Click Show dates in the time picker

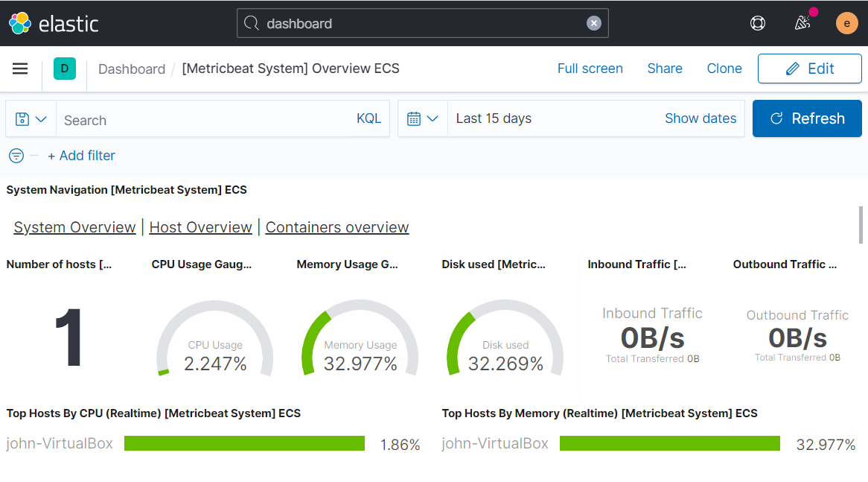(x=701, y=118)
